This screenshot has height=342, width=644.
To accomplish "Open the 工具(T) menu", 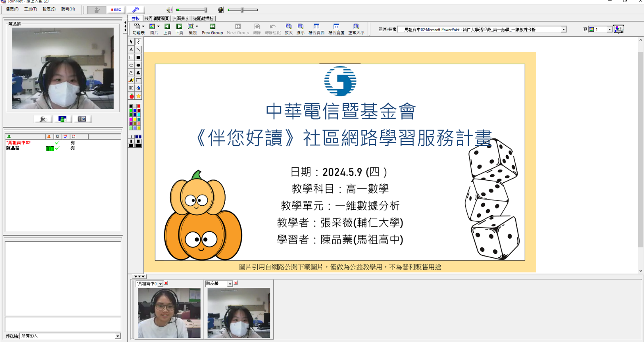I will [30, 9].
